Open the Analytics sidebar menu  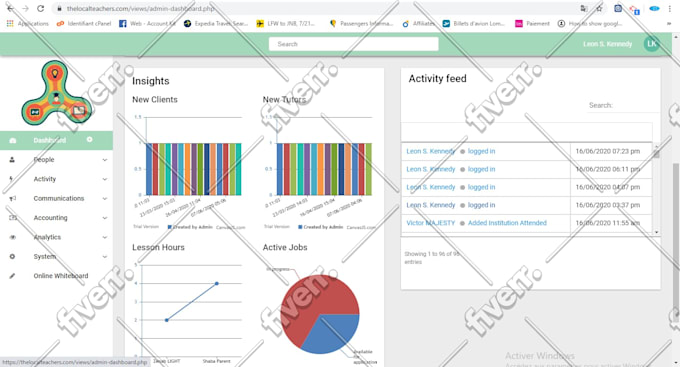(x=56, y=237)
